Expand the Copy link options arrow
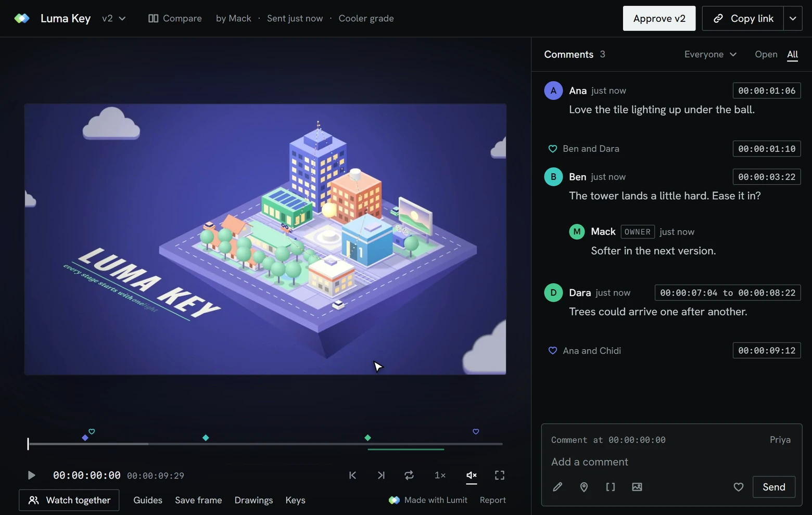The width and height of the screenshot is (812, 515). [793, 18]
